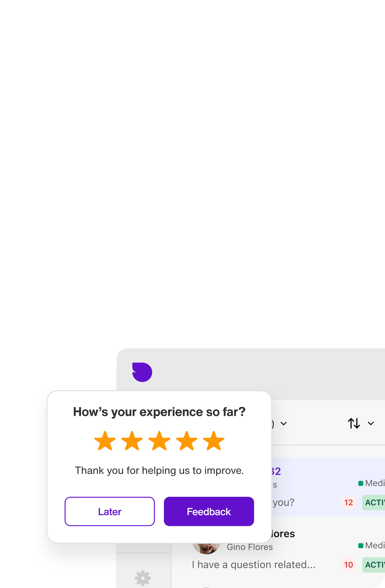The width and height of the screenshot is (385, 588).
Task: Select the fourth star in the rating
Action: coord(186,441)
